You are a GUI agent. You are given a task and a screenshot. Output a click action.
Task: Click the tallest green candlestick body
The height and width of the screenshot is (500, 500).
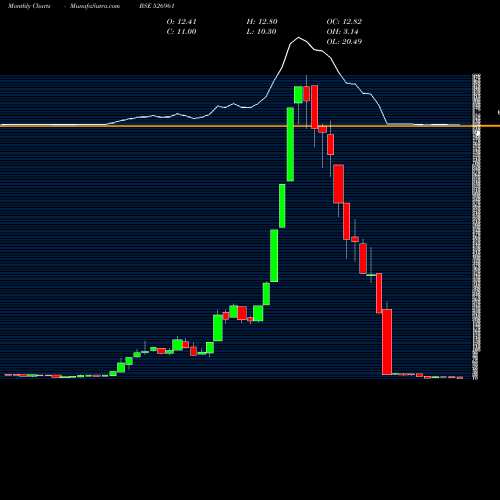[x=290, y=144]
